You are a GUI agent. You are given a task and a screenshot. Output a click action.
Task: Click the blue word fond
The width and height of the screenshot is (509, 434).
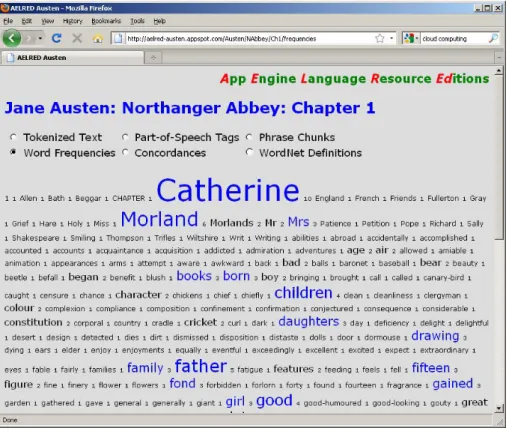tap(182, 383)
